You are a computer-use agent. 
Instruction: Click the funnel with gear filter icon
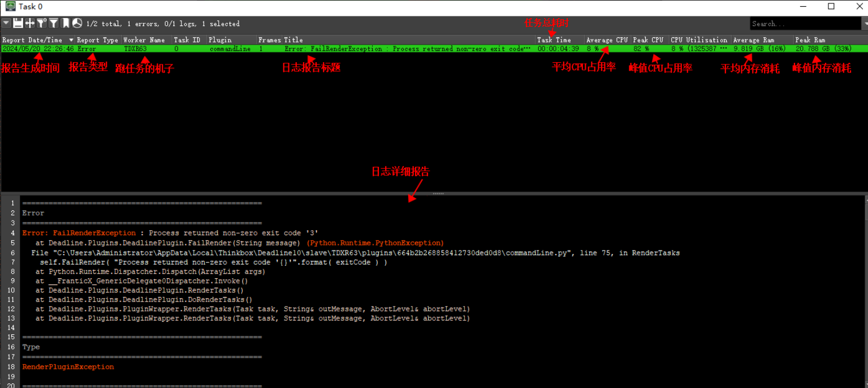[x=42, y=23]
